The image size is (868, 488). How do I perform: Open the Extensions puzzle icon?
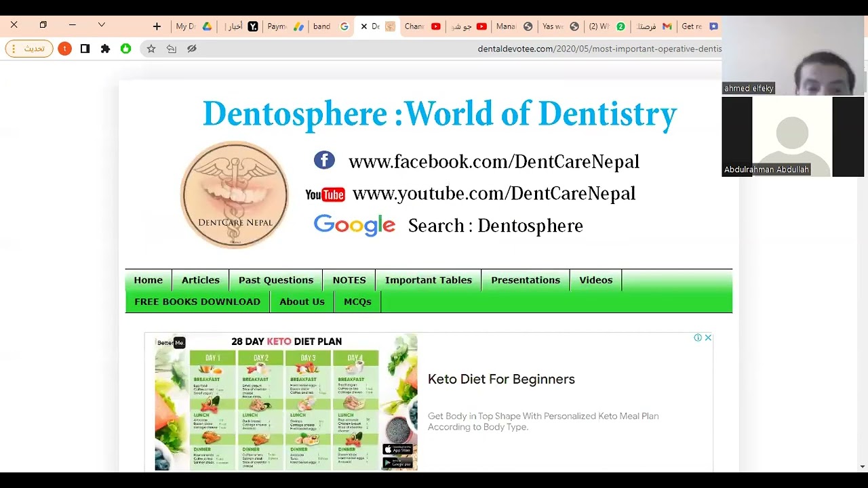pos(105,49)
